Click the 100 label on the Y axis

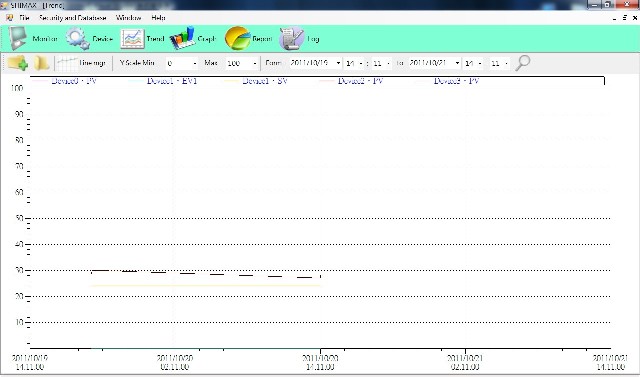tap(17, 88)
